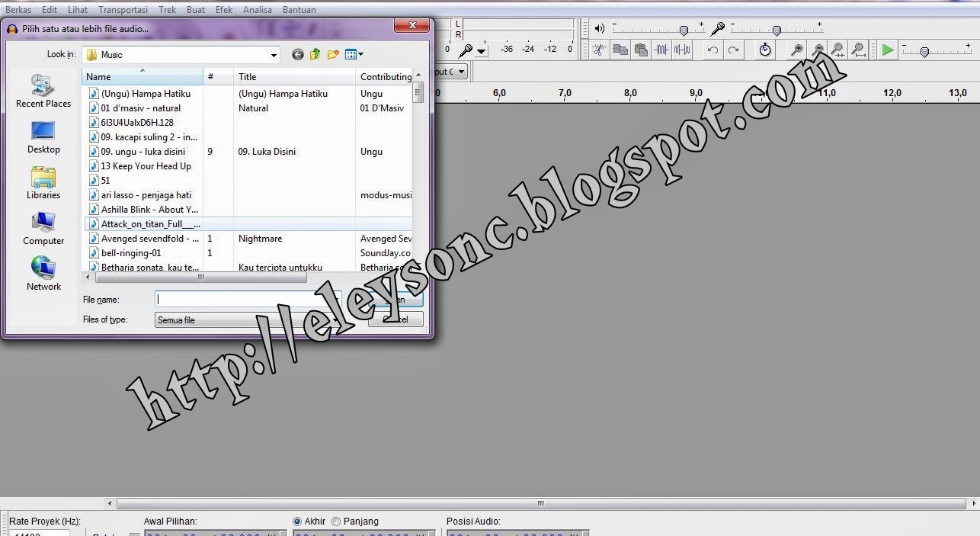
Task: Click the Zoom In magnifier icon
Action: coord(797,50)
